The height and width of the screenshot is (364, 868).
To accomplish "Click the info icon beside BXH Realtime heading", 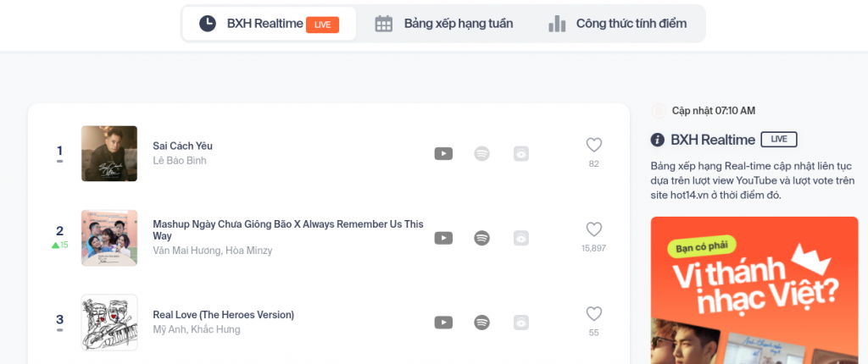I will click(657, 140).
